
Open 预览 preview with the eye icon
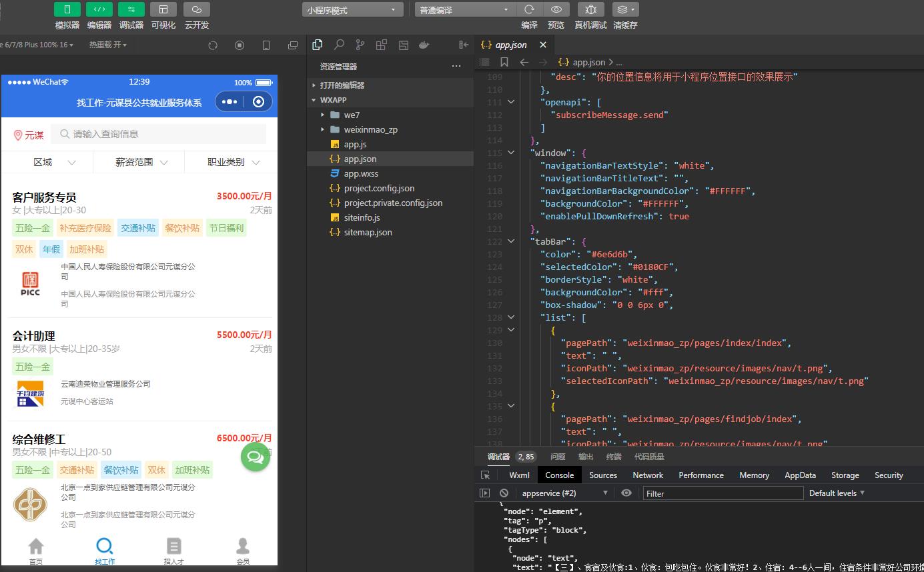[556, 9]
